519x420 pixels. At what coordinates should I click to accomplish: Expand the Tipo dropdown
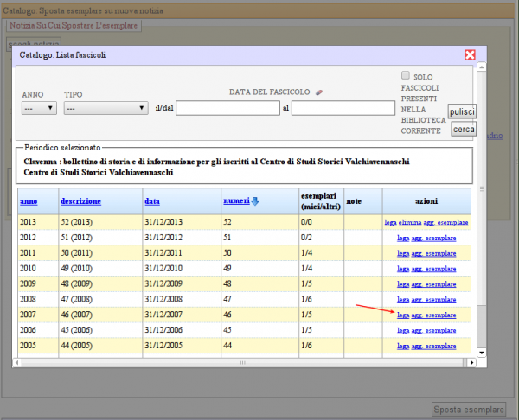pos(106,108)
